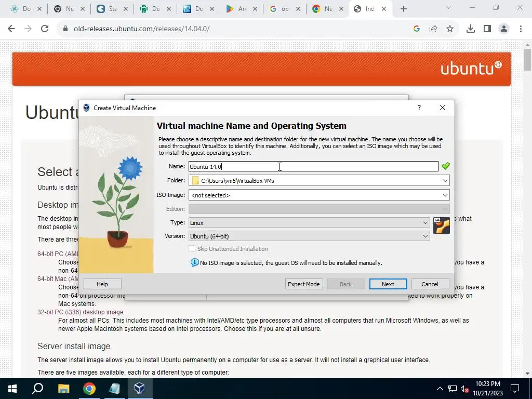Open File Explorer from the taskbar

coord(63,389)
